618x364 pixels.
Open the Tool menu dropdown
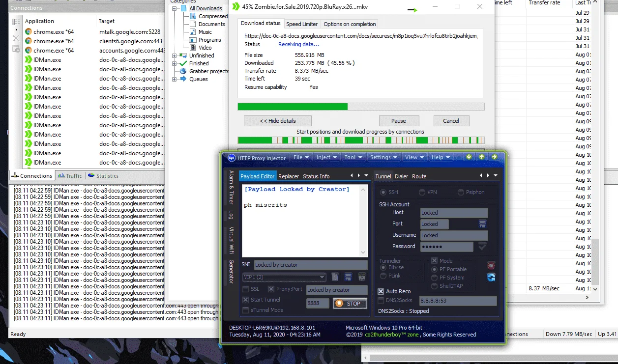point(353,157)
